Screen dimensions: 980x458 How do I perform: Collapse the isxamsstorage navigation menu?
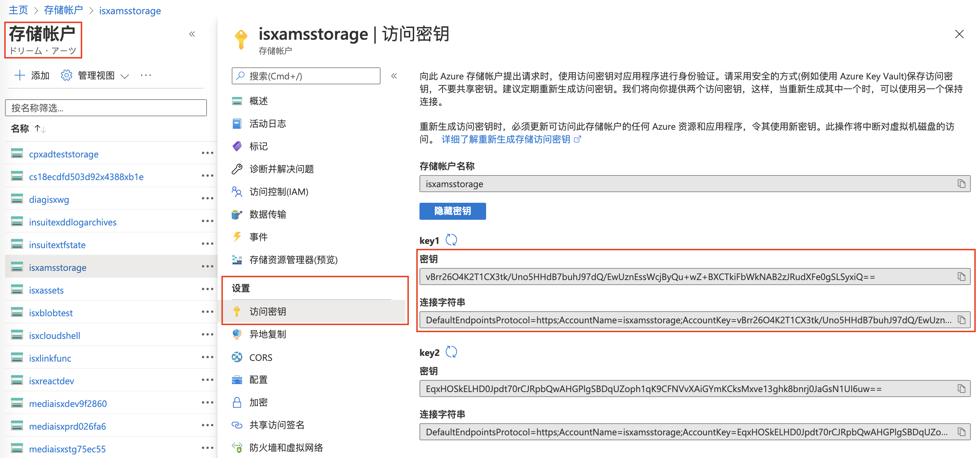(x=394, y=76)
